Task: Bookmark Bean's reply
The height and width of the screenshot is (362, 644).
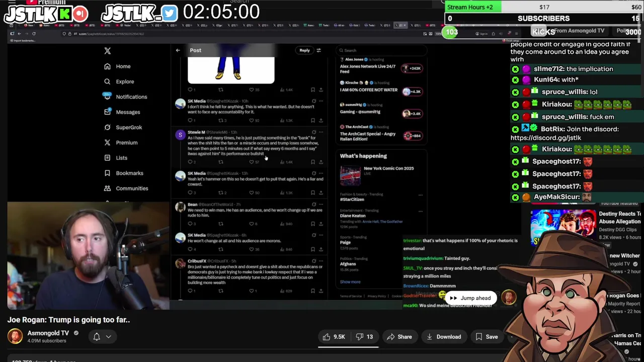Action: (313, 224)
